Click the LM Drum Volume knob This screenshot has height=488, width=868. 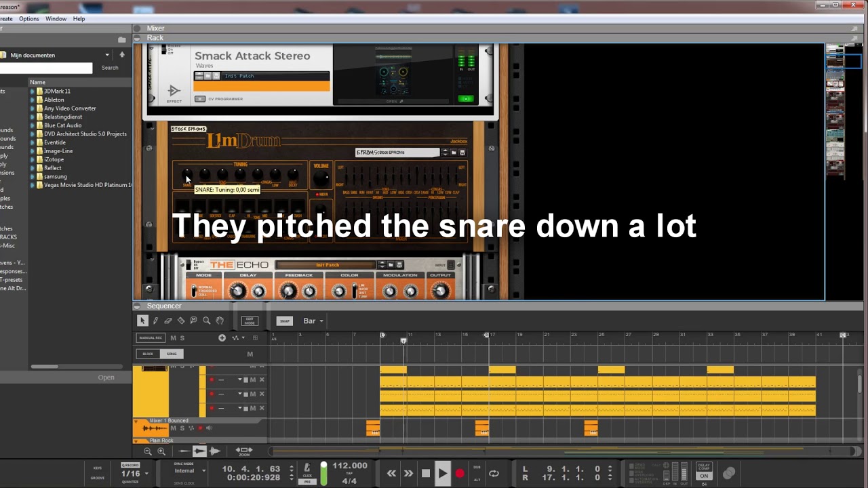tap(321, 178)
